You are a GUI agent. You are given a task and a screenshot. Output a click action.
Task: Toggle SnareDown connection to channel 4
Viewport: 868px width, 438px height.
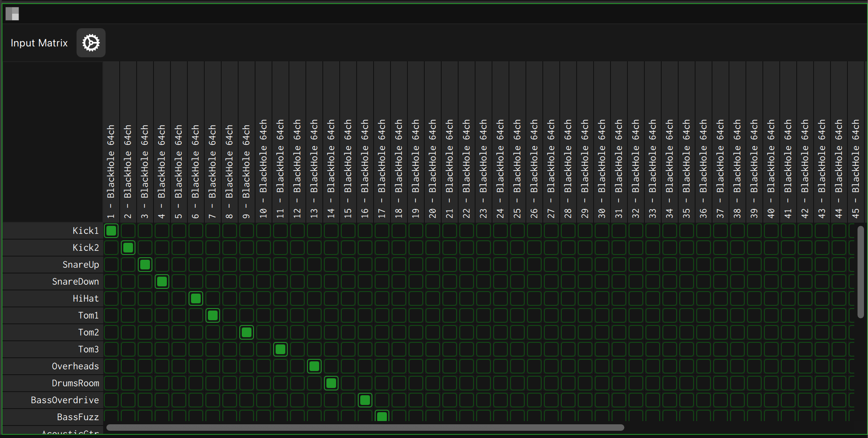click(162, 282)
